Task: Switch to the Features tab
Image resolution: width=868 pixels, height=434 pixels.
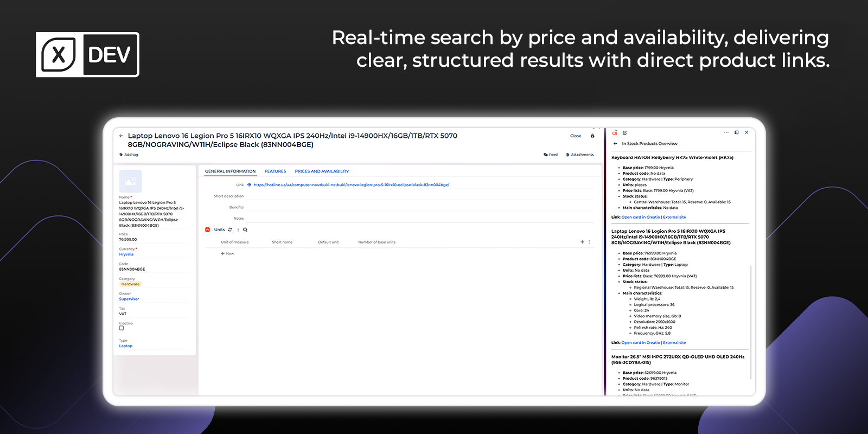Action: (x=275, y=171)
